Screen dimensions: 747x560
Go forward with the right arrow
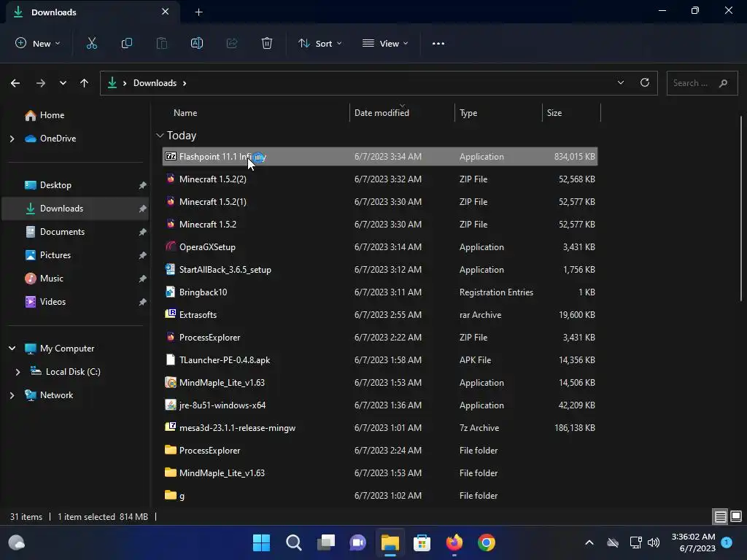pyautogui.click(x=41, y=83)
